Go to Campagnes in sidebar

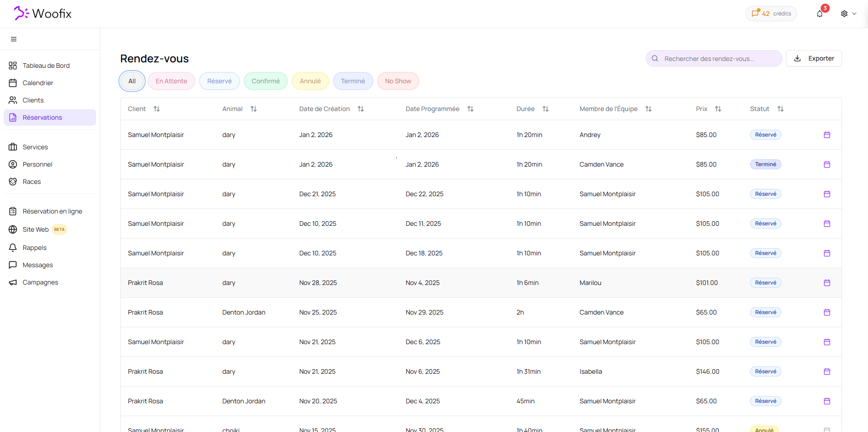pos(40,282)
